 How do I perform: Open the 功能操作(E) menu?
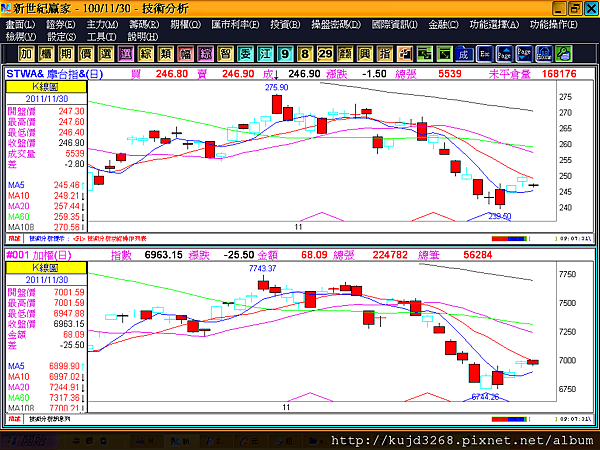[x=554, y=24]
